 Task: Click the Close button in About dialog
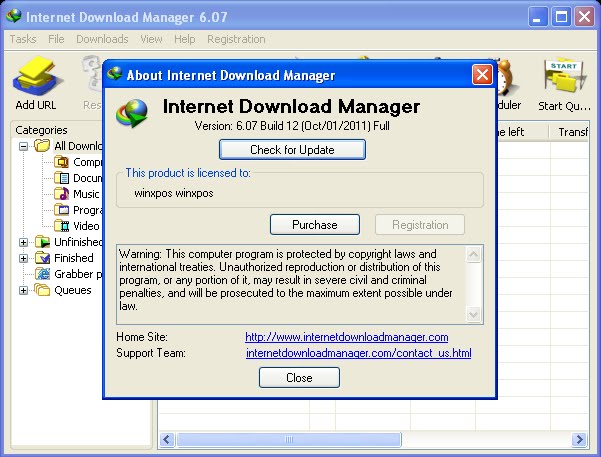299,378
